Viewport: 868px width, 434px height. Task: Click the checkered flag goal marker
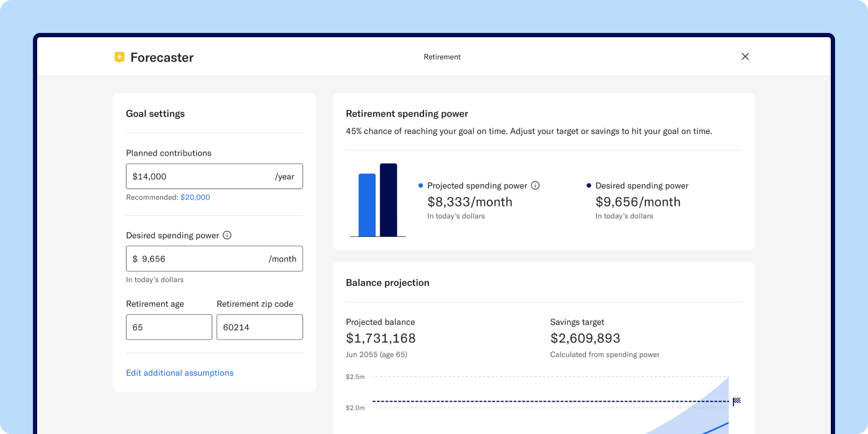tap(737, 401)
